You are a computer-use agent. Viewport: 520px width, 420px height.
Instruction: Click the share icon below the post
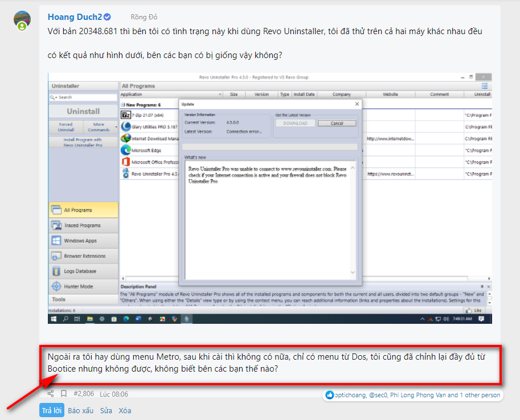click(51, 393)
